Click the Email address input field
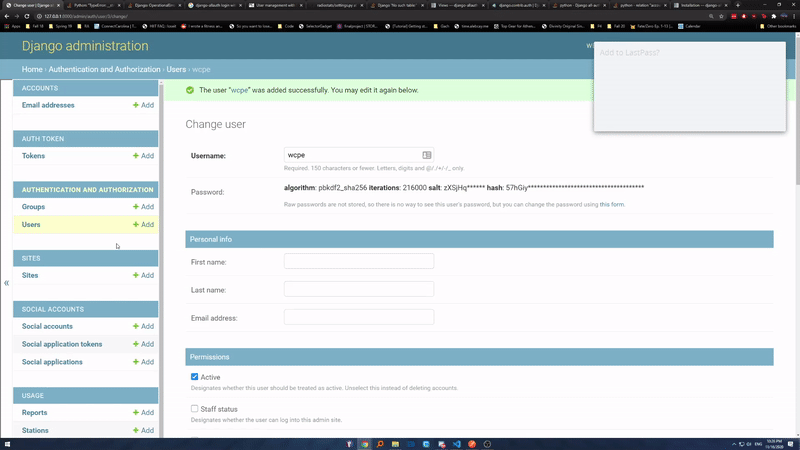800x450 pixels. (x=359, y=317)
